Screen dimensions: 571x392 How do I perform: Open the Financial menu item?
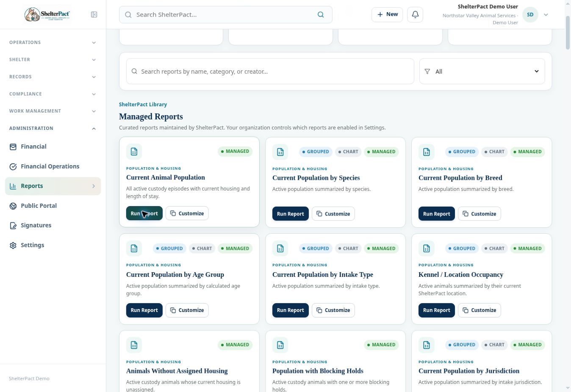coord(53,147)
